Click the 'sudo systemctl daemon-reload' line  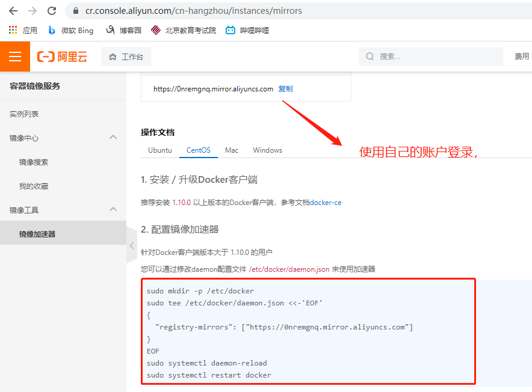click(x=206, y=363)
